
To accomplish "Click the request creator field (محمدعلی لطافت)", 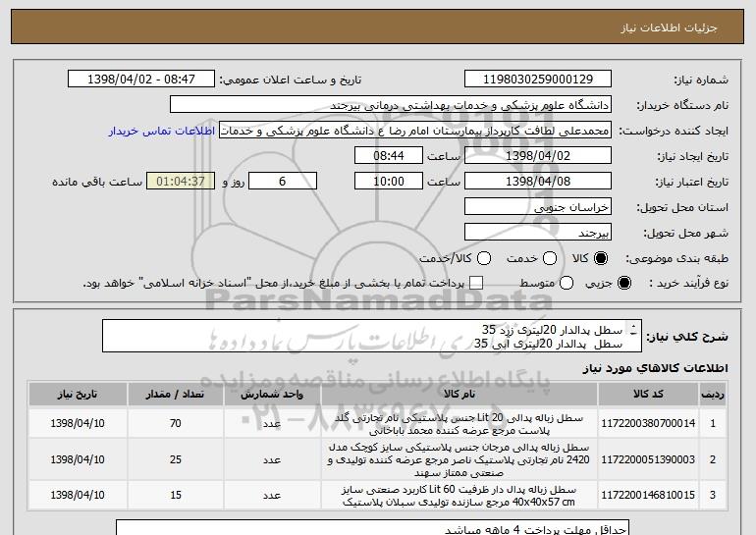I will point(415,131).
